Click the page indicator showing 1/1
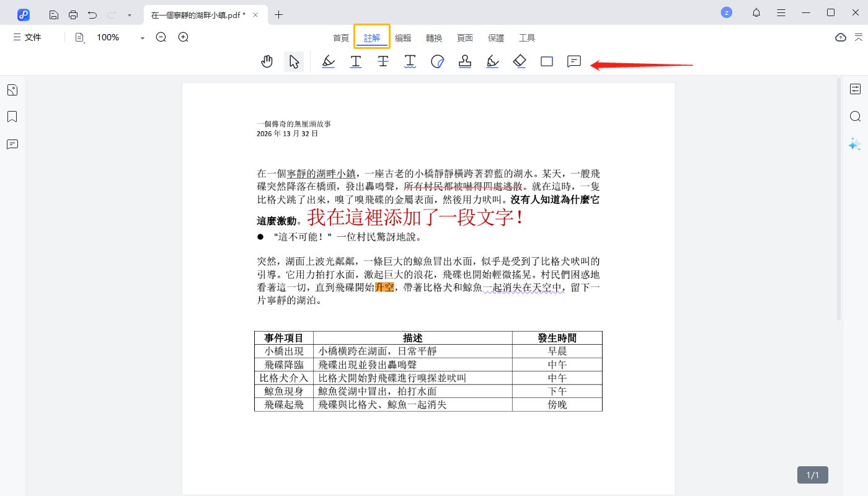Screen dimensions: 868x496 (x=812, y=475)
